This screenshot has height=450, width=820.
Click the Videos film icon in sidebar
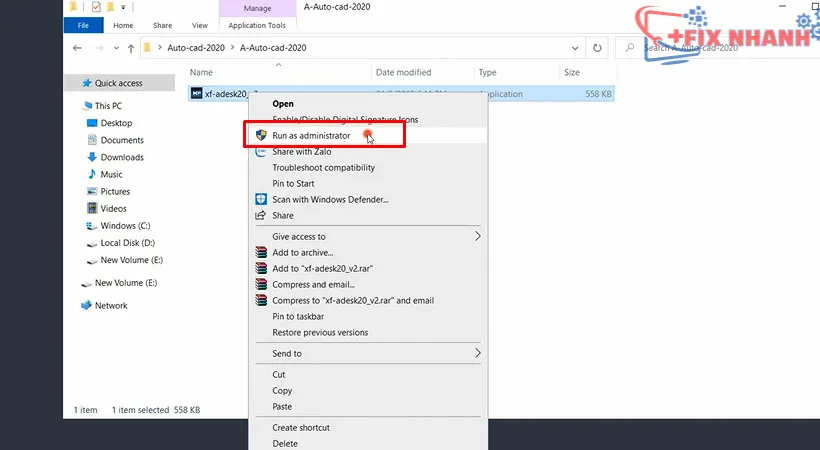tap(92, 208)
